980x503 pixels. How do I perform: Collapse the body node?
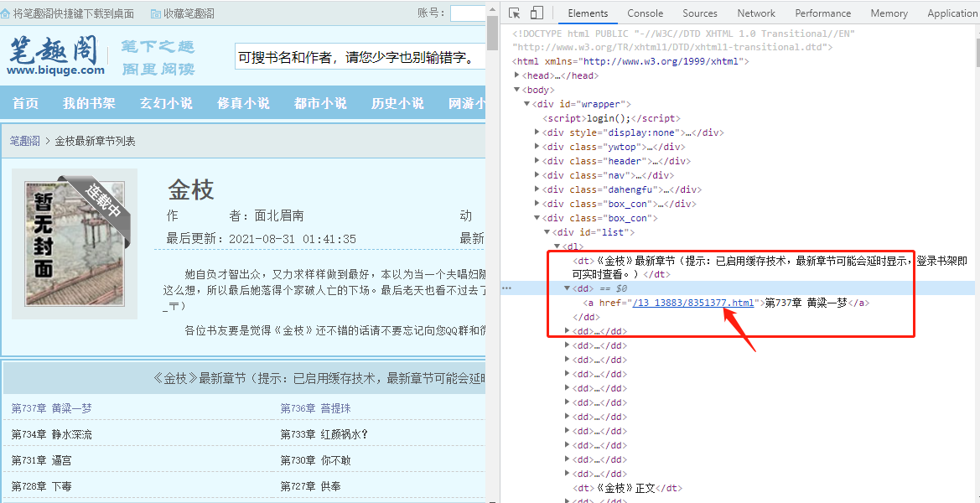click(517, 90)
